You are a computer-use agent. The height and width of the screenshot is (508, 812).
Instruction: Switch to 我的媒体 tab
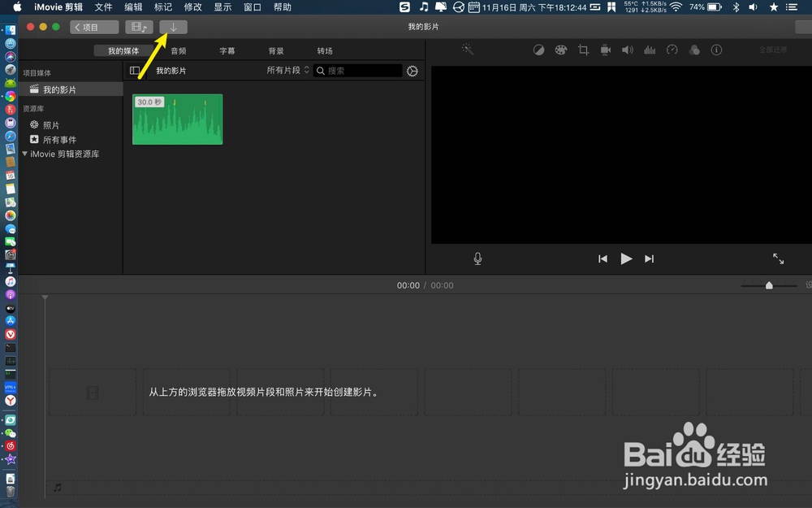(x=123, y=50)
